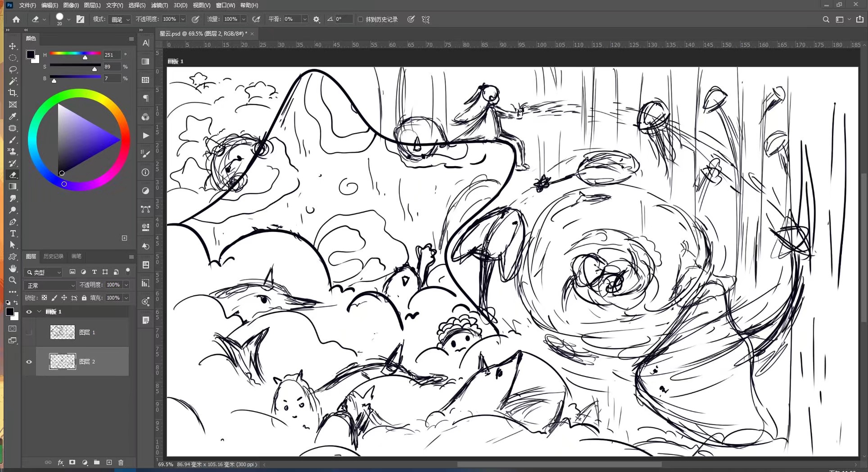
Task: Select the Lasso tool
Action: tap(13, 69)
